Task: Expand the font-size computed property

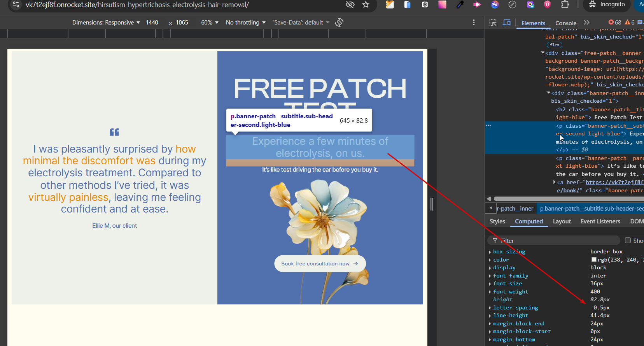Action: pyautogui.click(x=490, y=284)
